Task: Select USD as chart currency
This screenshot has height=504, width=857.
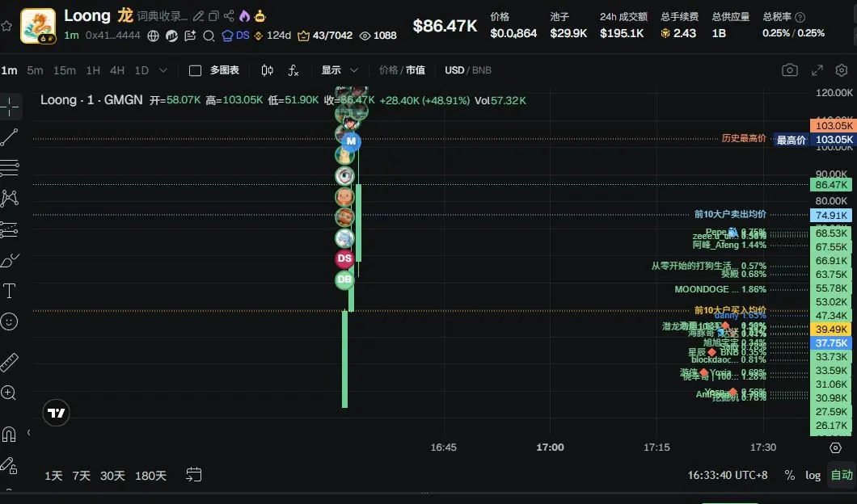Action: 454,70
